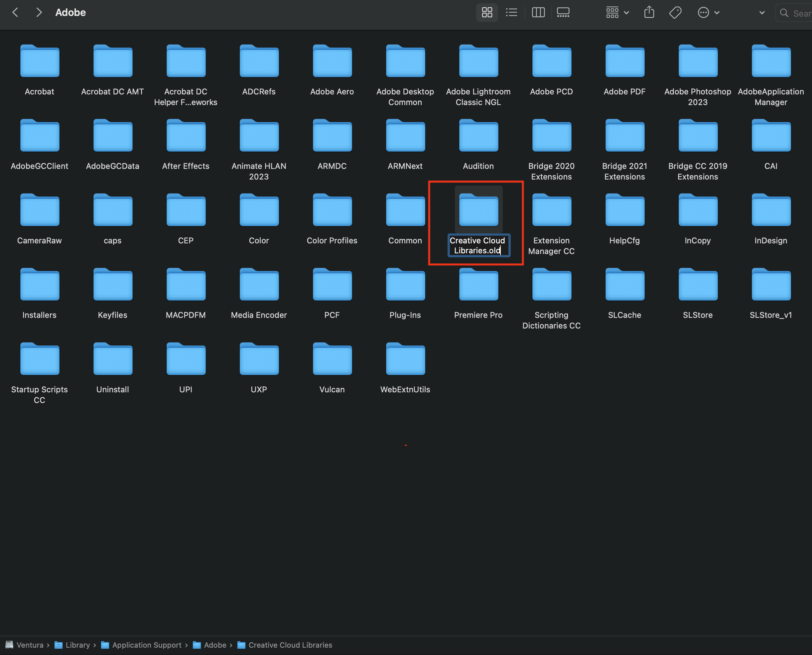The image size is (812, 655).
Task: Click the Creative Cloud Libraries.old rename field
Action: (478, 245)
